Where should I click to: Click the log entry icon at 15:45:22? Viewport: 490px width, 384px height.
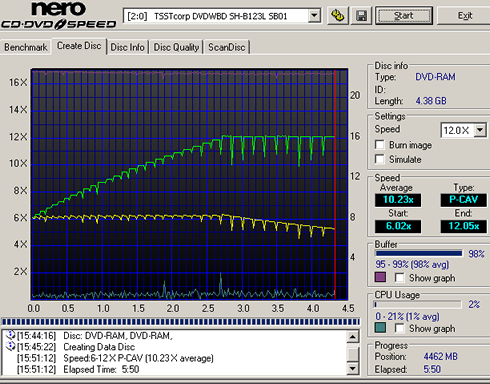(x=10, y=346)
